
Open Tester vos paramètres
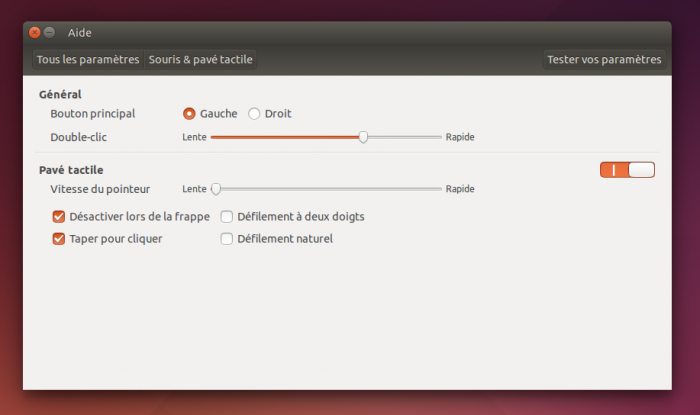tap(604, 60)
